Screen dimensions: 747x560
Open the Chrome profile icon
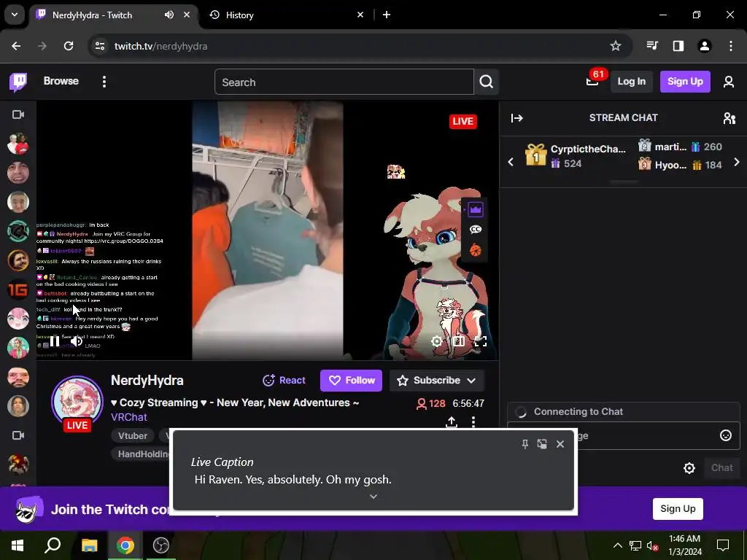point(705,46)
